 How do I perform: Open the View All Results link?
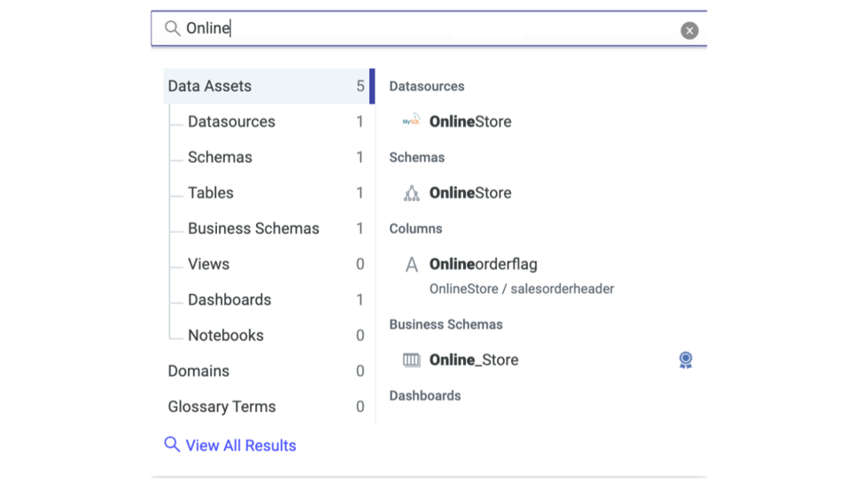coord(241,446)
